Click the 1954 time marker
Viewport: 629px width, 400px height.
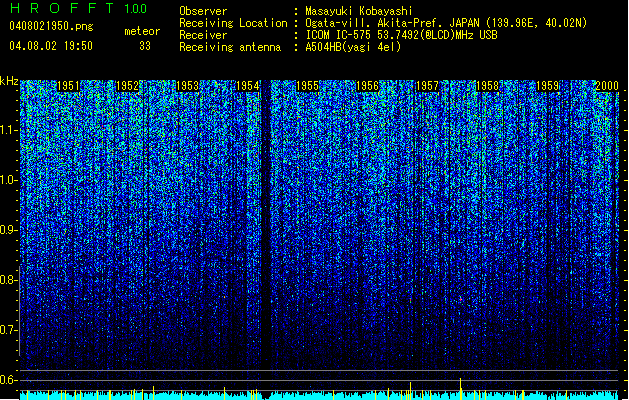(x=248, y=86)
